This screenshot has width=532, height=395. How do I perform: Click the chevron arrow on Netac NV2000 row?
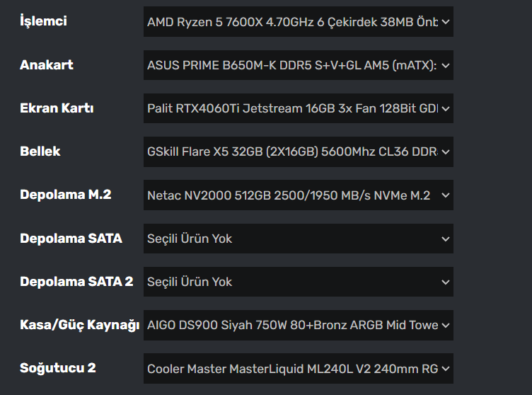(x=445, y=195)
